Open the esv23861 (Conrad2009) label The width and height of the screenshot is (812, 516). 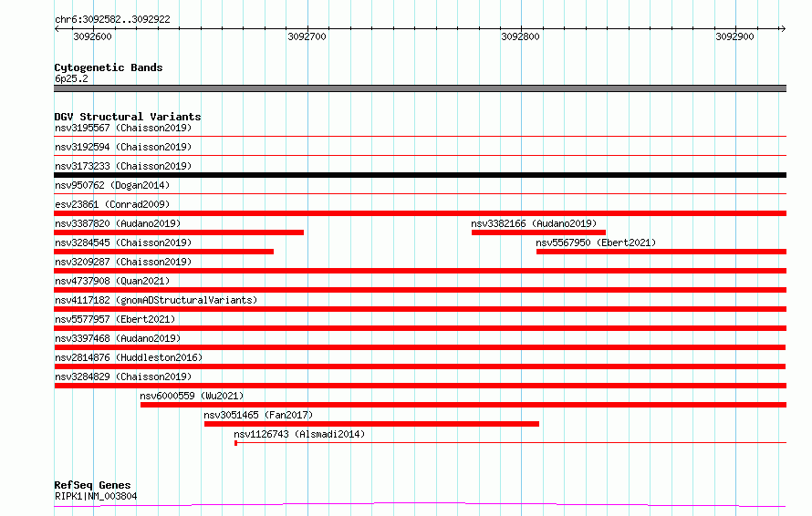[x=112, y=204]
